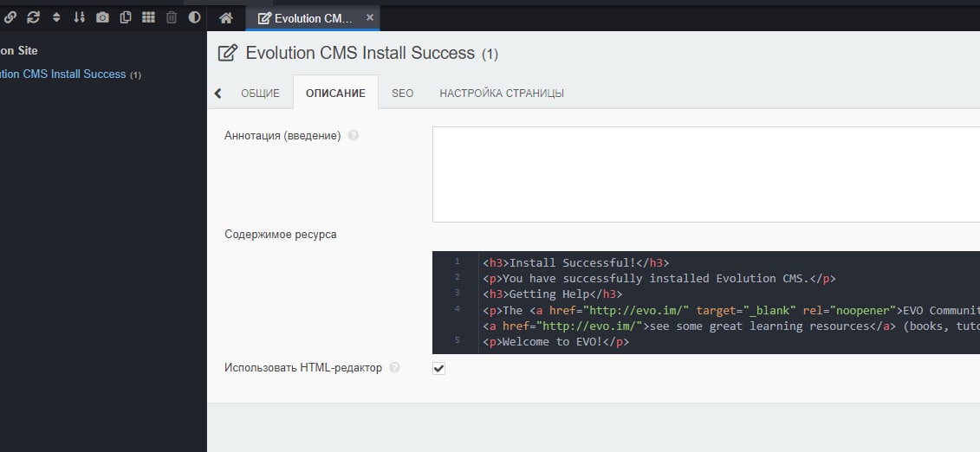Click the edit icon beside page title

point(228,53)
